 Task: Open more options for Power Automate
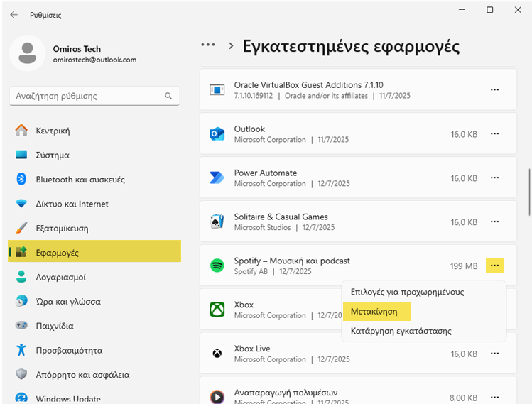(x=494, y=178)
